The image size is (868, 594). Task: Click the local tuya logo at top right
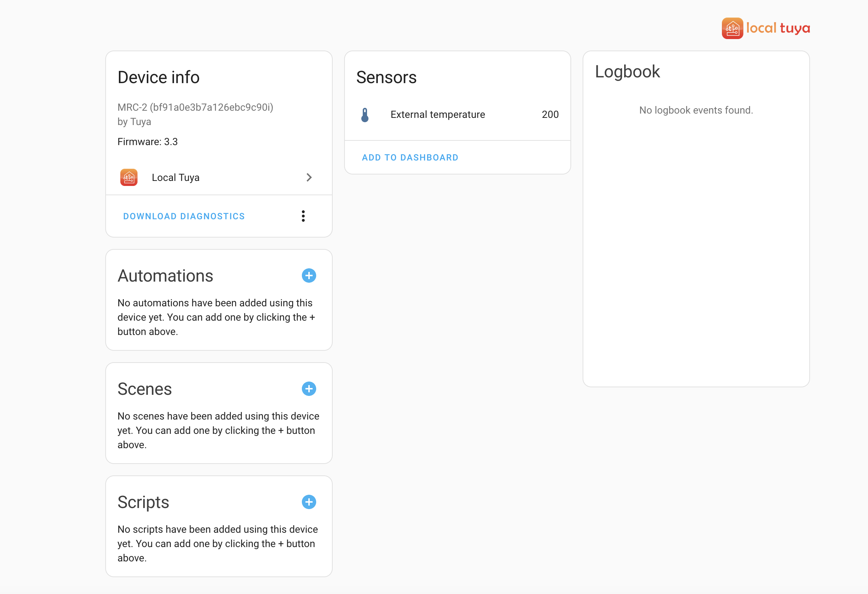[x=765, y=28]
